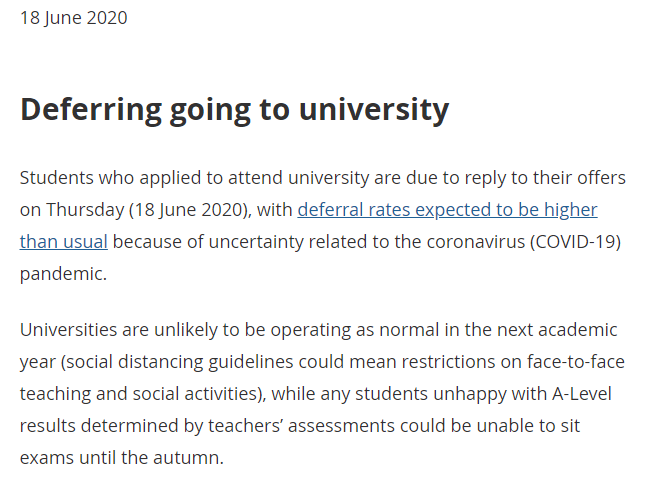The image size is (667, 490).
Task: Click the word 'pandemic.' ending the first paragraph
Action: click(x=63, y=274)
